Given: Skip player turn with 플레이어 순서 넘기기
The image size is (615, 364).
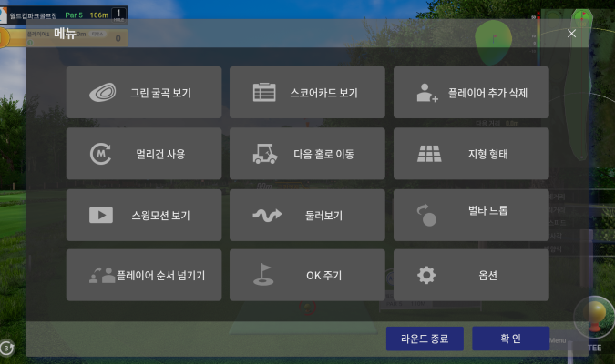Looking at the screenshot, I should (144, 275).
